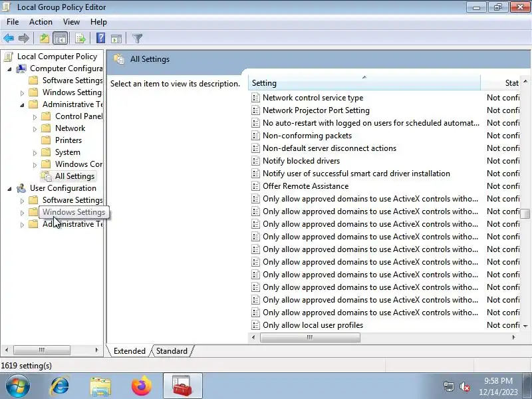
Task: Sort by the State column header
Action: click(502, 83)
